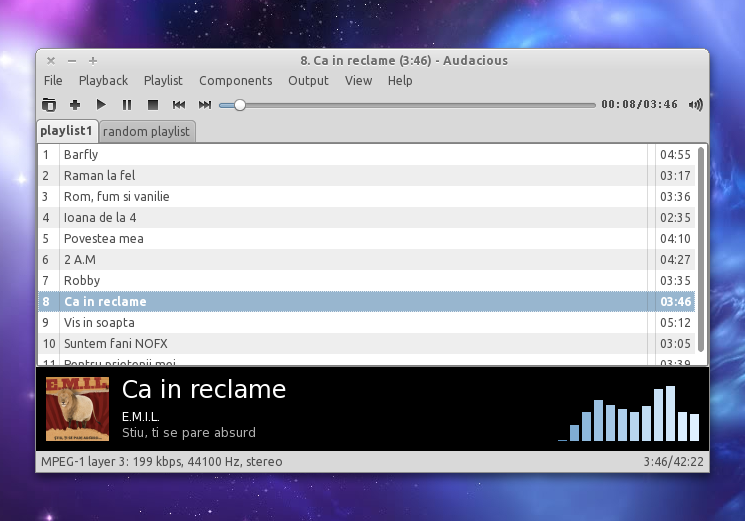Open the Help menu

(400, 81)
